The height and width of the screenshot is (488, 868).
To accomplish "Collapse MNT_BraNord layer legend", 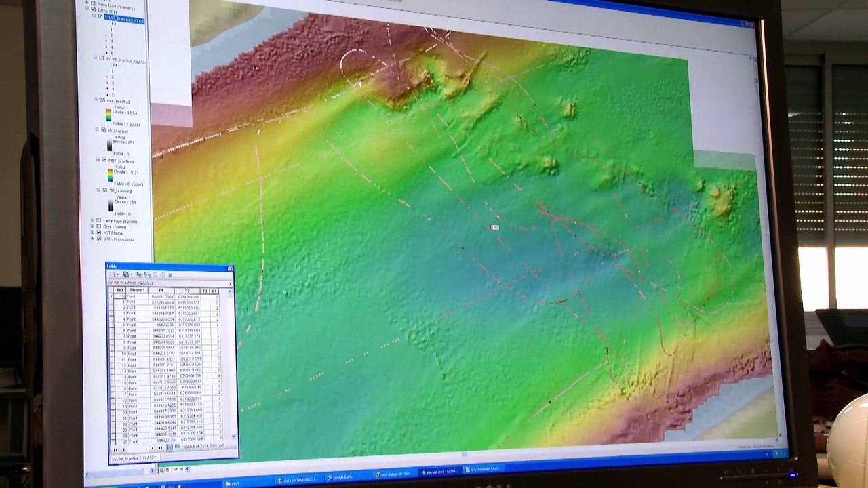I will coord(98,160).
